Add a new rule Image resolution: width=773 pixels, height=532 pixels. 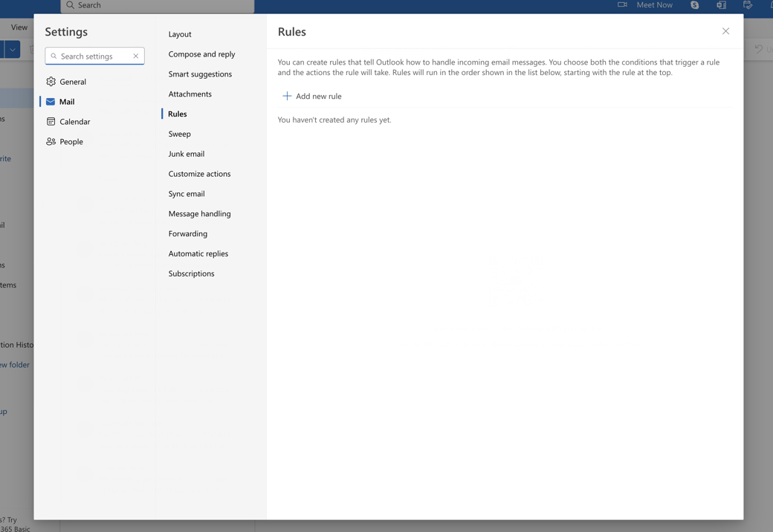coord(313,96)
